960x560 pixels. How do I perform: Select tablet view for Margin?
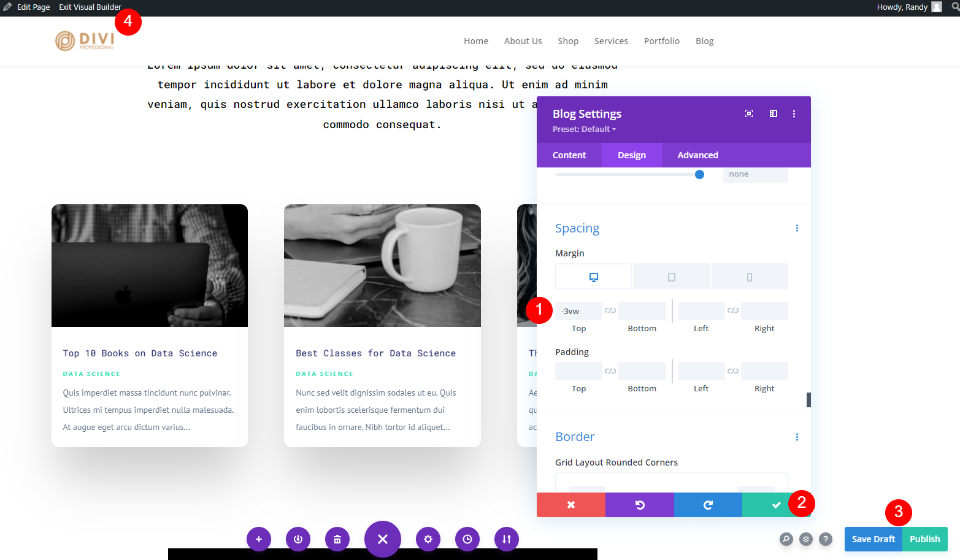(x=672, y=277)
